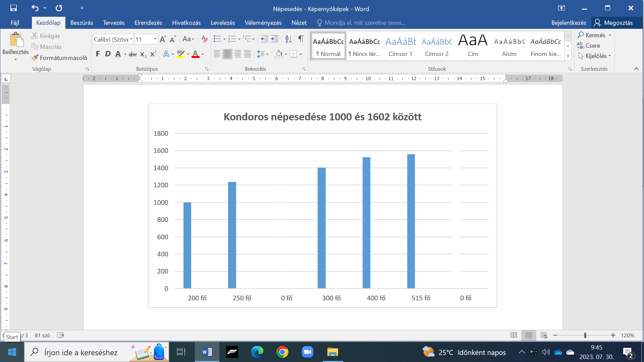Viewport: 644px width, 362px height.
Task: Undo the last action
Action: (35, 8)
